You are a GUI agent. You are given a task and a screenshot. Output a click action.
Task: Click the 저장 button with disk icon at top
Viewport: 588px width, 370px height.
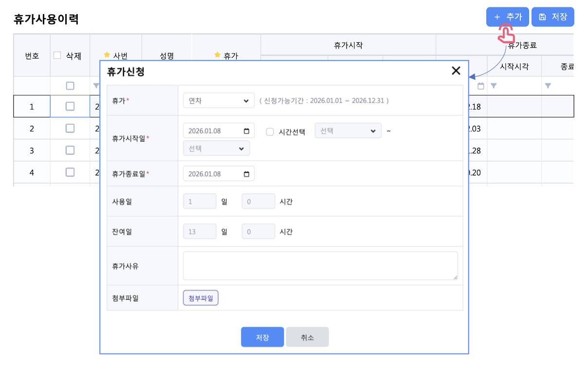[552, 17]
